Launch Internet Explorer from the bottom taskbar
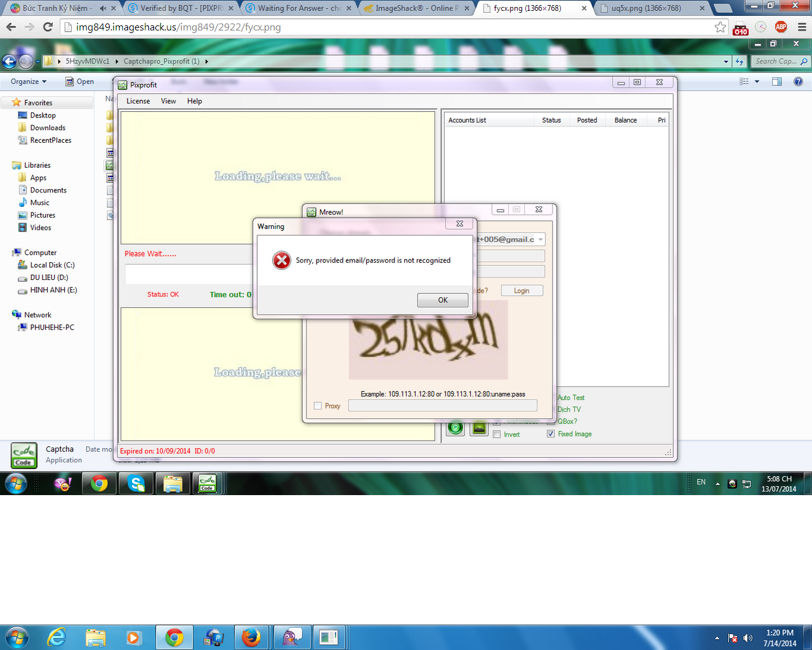The height and width of the screenshot is (650, 812). click(57, 637)
